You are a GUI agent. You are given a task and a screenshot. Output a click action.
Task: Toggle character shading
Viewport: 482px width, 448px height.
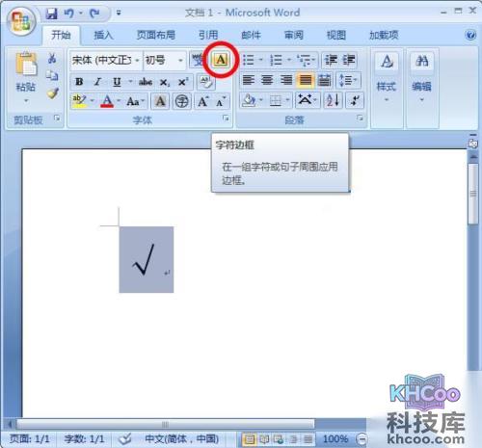point(160,101)
